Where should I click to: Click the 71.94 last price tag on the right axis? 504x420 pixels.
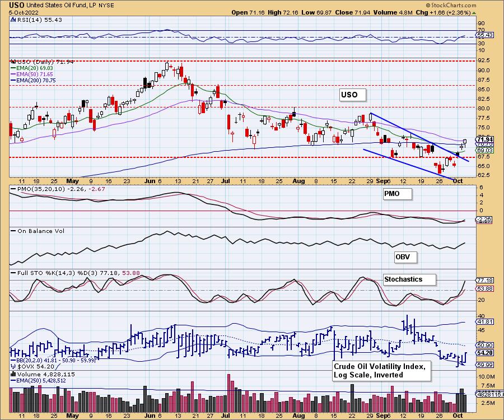485,139
